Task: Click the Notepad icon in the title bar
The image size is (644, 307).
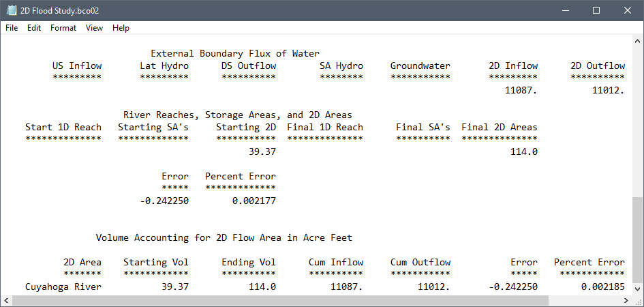Action: pos(11,10)
